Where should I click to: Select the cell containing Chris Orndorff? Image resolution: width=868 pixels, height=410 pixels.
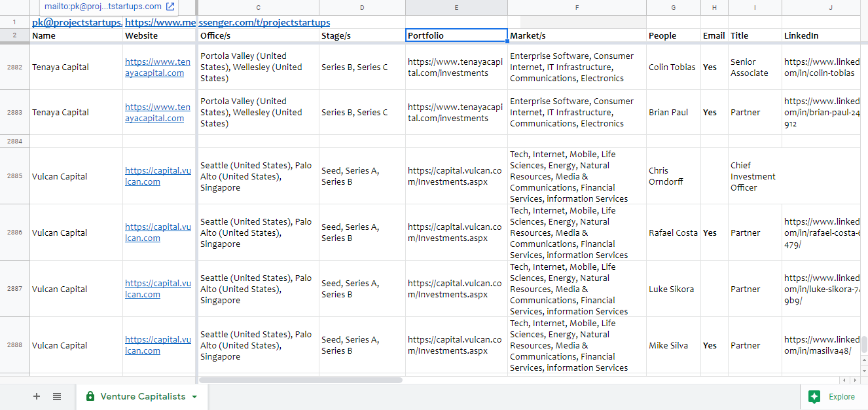click(672, 176)
